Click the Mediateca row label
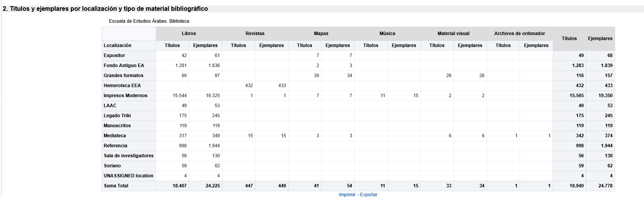The image size is (644, 197). coord(115,136)
